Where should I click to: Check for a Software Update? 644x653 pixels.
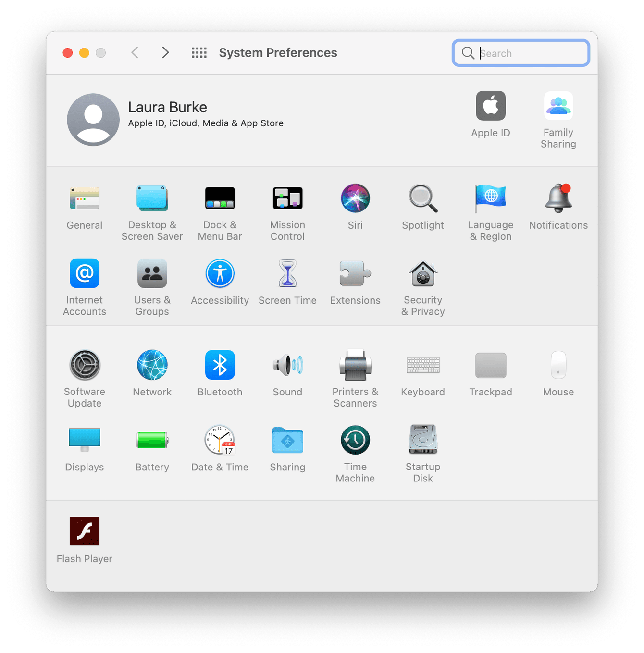coord(85,365)
